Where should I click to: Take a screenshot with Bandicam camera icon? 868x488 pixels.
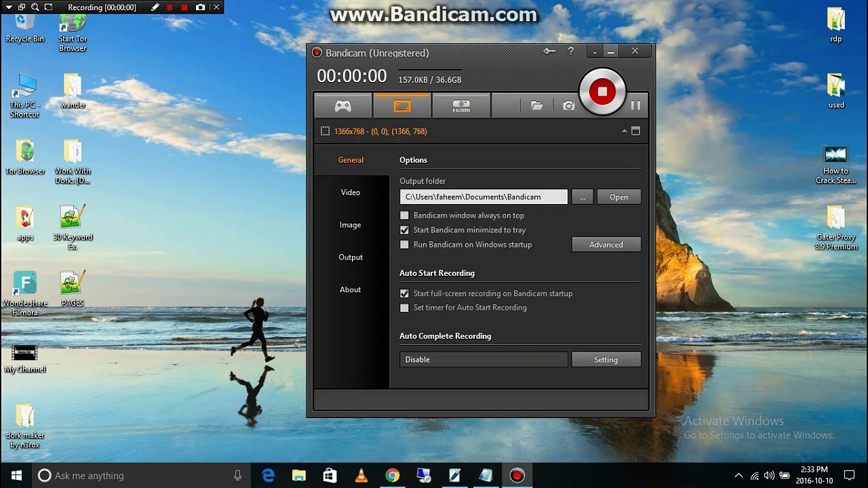[568, 106]
